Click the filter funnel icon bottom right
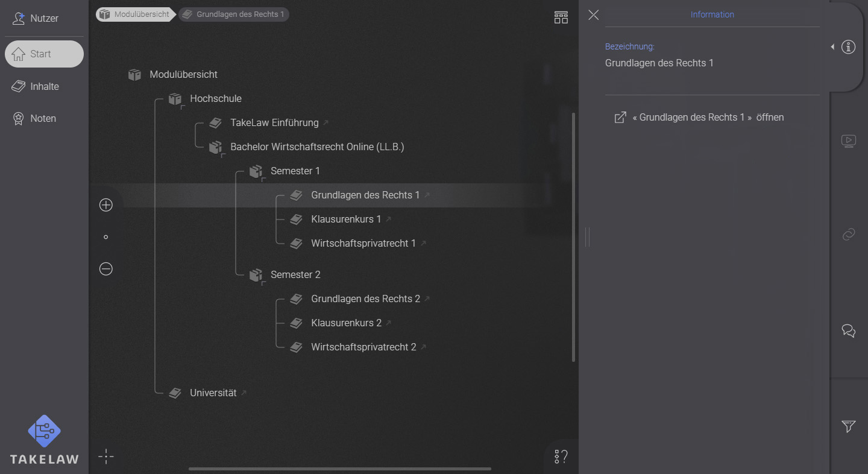The image size is (868, 474). pos(848,426)
